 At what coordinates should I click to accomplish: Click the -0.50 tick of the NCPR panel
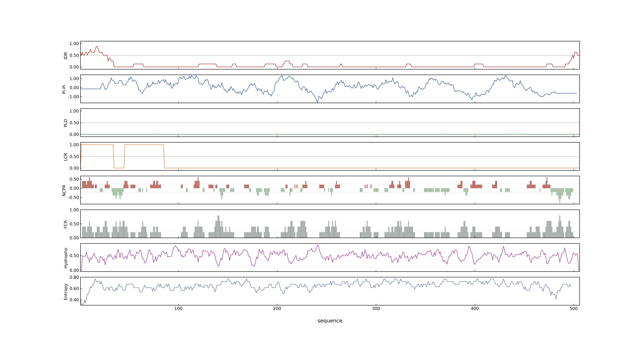[x=73, y=197]
